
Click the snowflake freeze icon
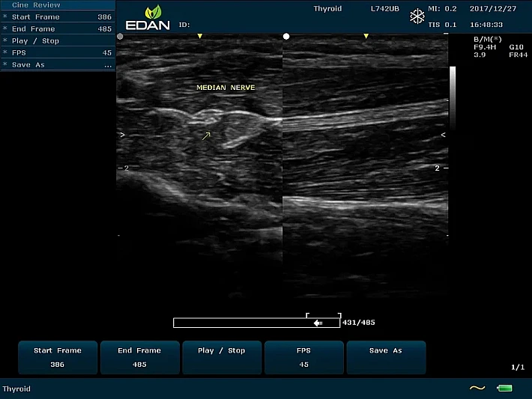pos(417,16)
